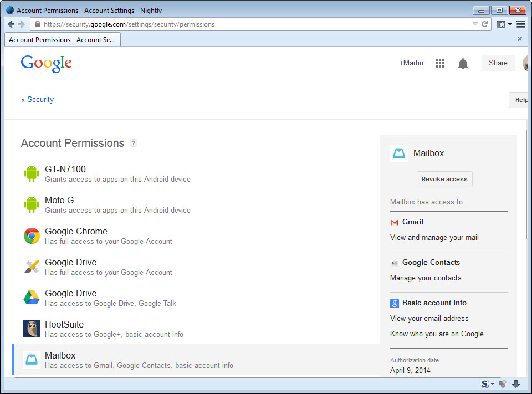Select the Google Drive triangle icon

click(x=32, y=297)
